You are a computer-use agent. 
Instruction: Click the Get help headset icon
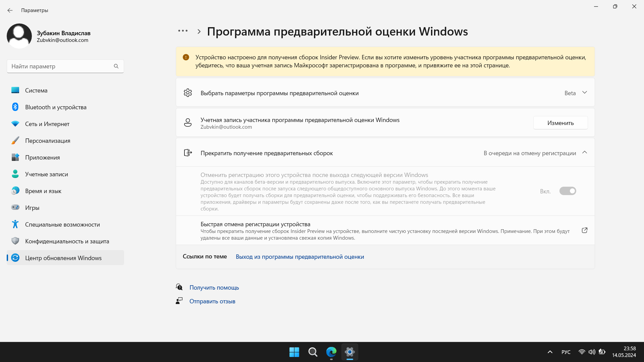click(x=179, y=287)
